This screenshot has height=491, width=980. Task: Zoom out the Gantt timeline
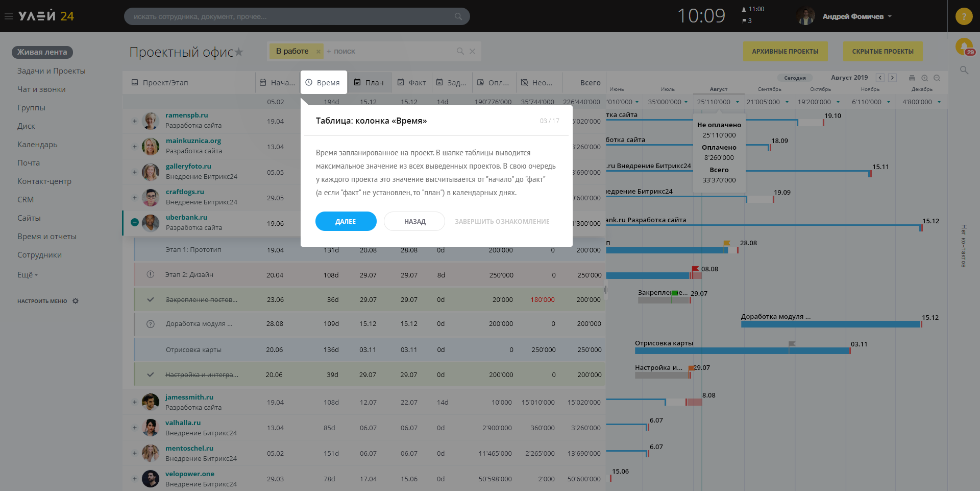[x=937, y=78]
